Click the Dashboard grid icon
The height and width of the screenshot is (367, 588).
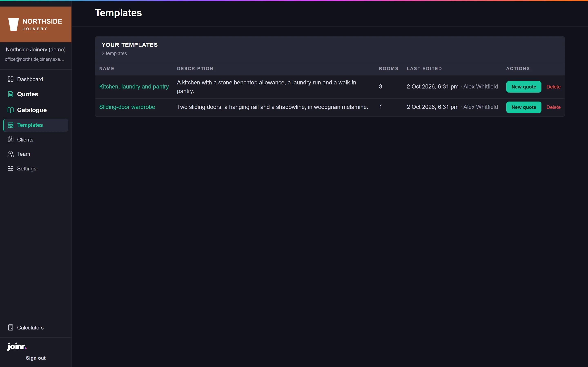tap(10, 79)
